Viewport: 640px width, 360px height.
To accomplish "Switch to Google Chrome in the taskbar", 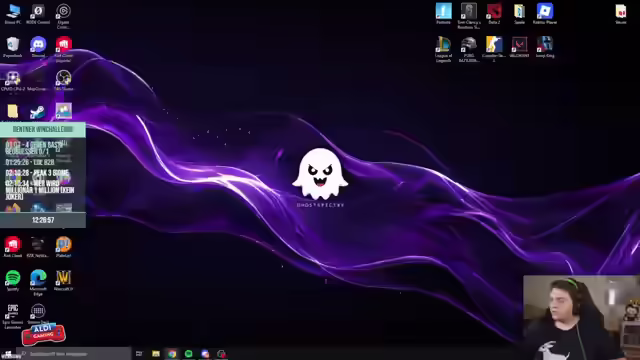I will click(x=172, y=353).
